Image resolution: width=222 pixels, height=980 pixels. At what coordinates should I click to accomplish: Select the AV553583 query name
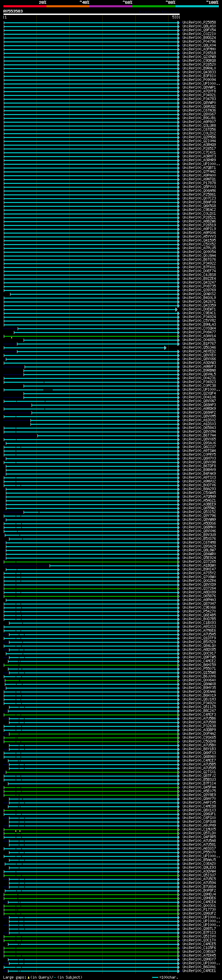(13, 11)
